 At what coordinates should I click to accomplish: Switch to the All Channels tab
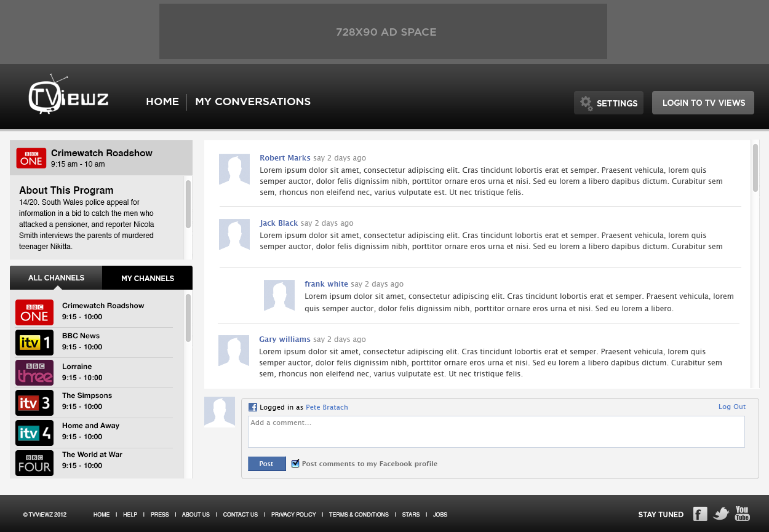[x=56, y=278]
